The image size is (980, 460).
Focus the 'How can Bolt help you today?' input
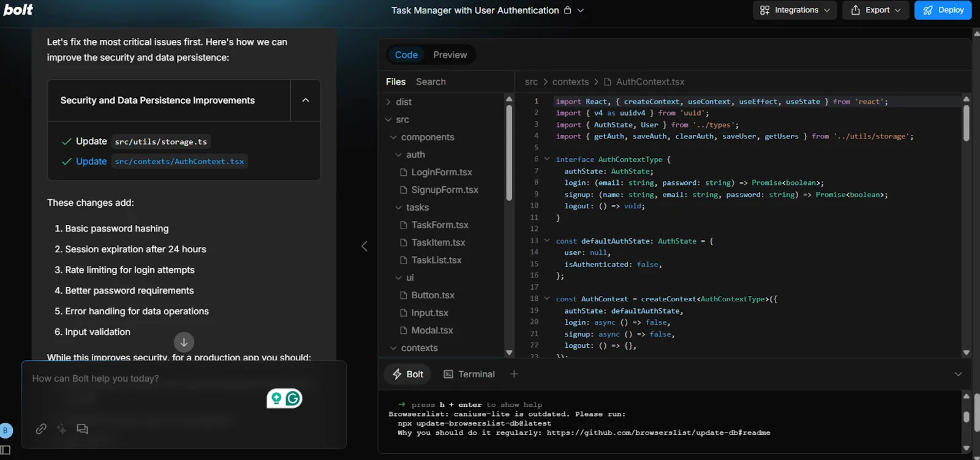(x=147, y=379)
